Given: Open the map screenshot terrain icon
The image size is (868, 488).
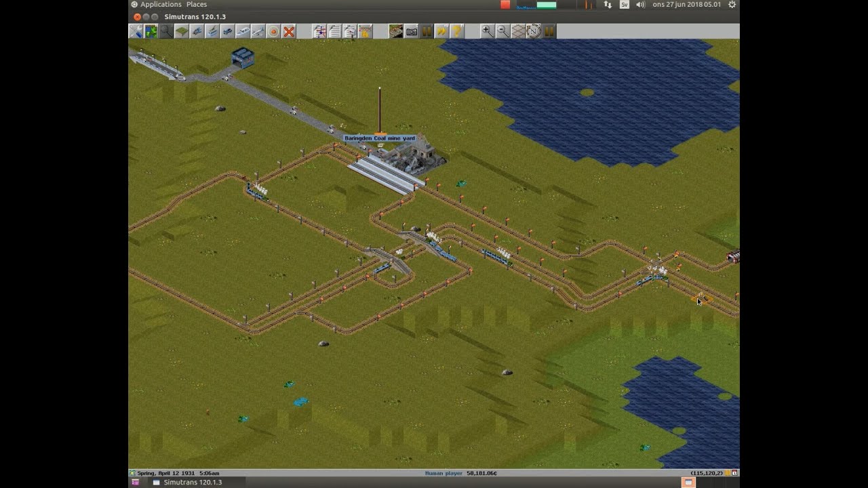Looking at the screenshot, I should tap(396, 31).
